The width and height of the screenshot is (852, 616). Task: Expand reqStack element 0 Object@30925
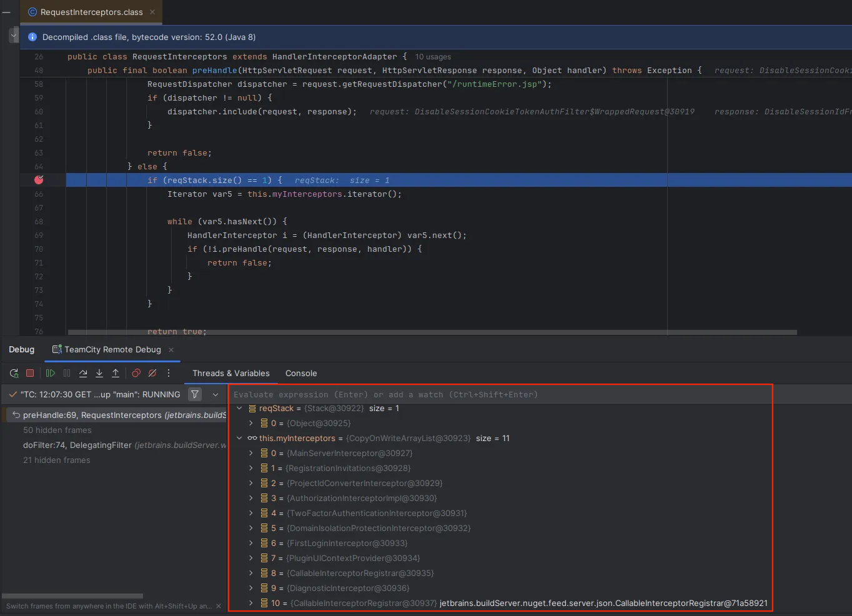click(251, 423)
